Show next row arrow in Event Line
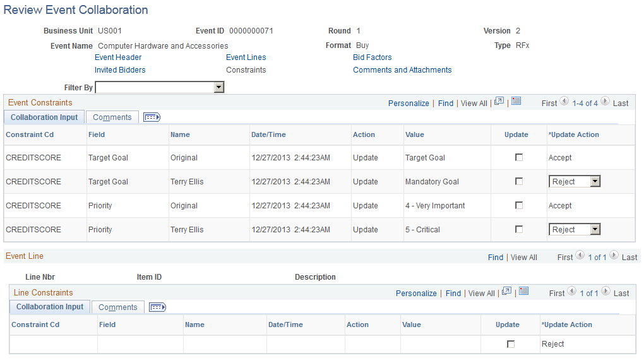 tap(614, 255)
